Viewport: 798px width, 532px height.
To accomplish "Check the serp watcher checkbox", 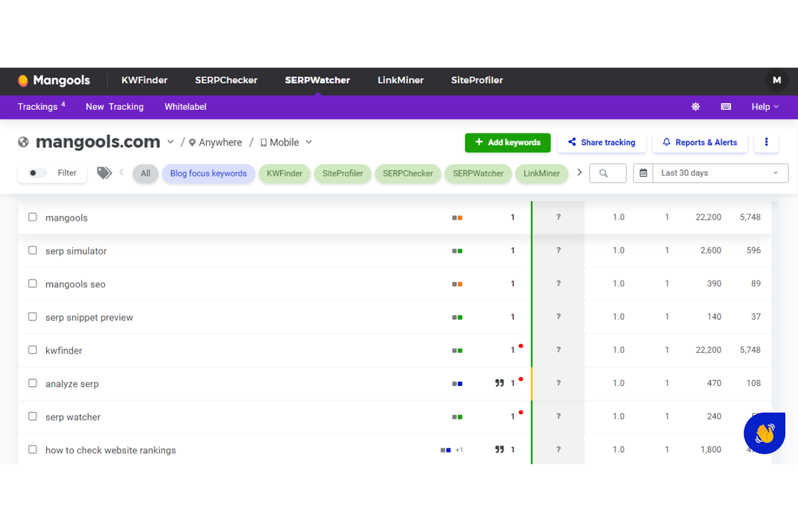I will (33, 417).
